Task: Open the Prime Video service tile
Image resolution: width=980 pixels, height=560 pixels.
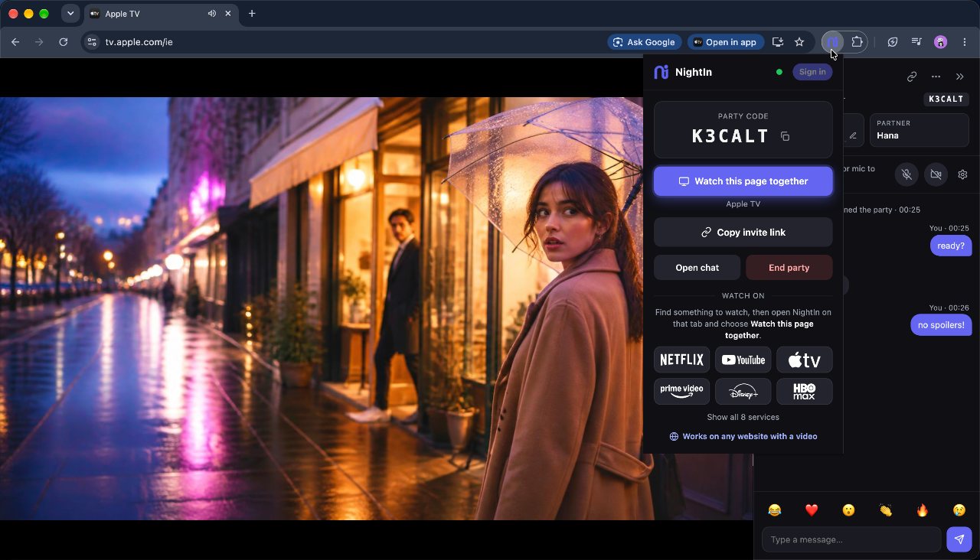Action: click(x=681, y=391)
